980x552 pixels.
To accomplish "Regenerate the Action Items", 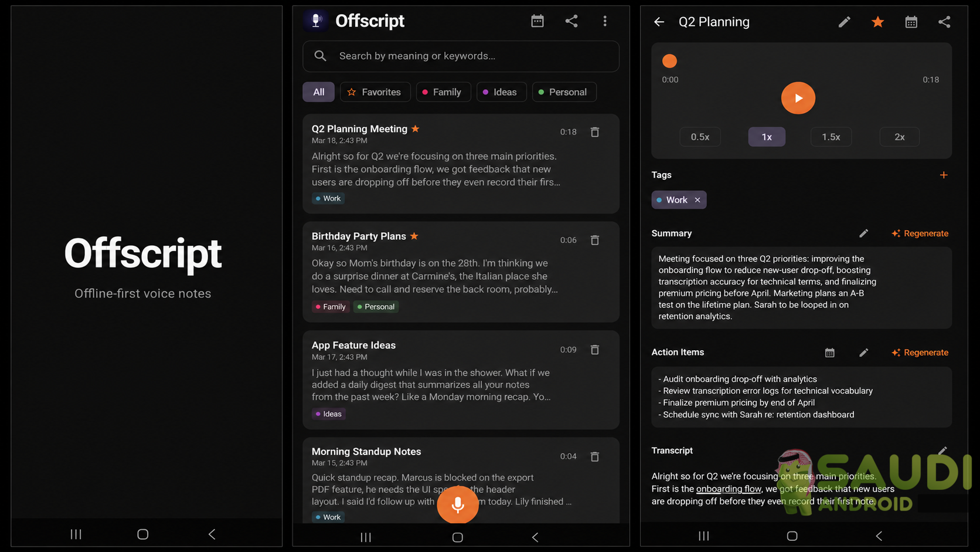I will point(920,353).
